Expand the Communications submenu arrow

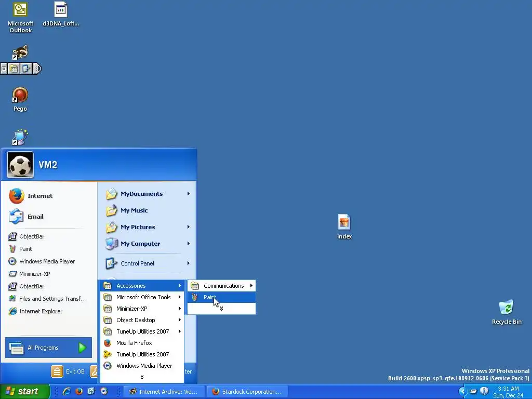coord(251,286)
